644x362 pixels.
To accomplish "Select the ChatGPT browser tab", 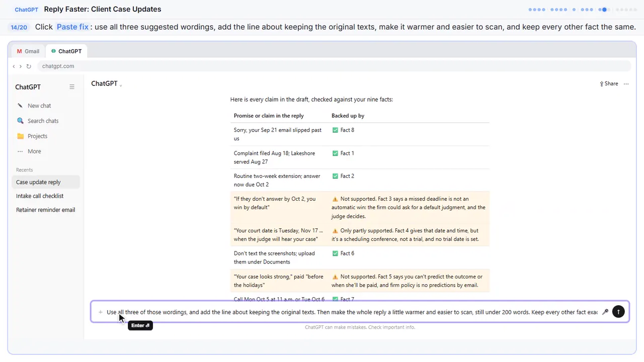I will [x=66, y=51].
